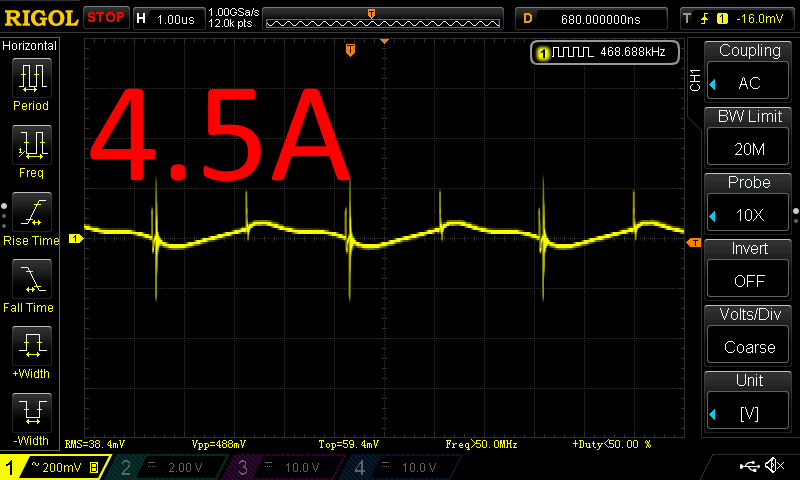The width and height of the screenshot is (800, 480).
Task: Click the rising edge trigger icon
Action: pyautogui.click(x=704, y=19)
